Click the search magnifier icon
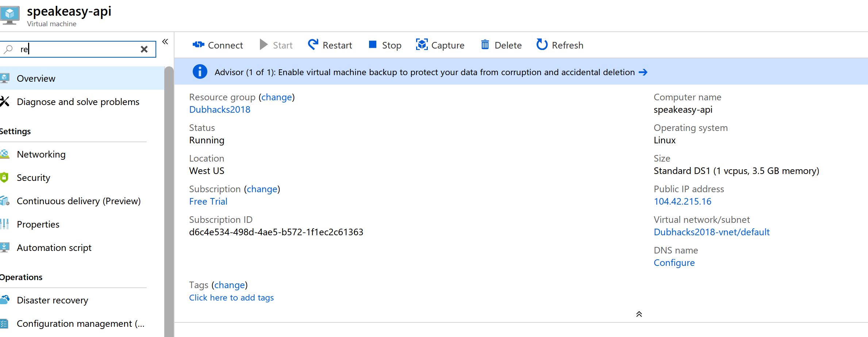868x337 pixels. point(8,49)
